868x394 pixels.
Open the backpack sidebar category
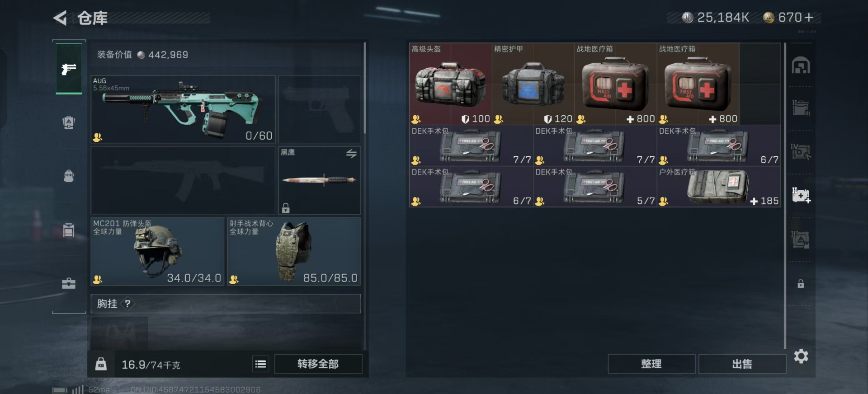(x=69, y=176)
